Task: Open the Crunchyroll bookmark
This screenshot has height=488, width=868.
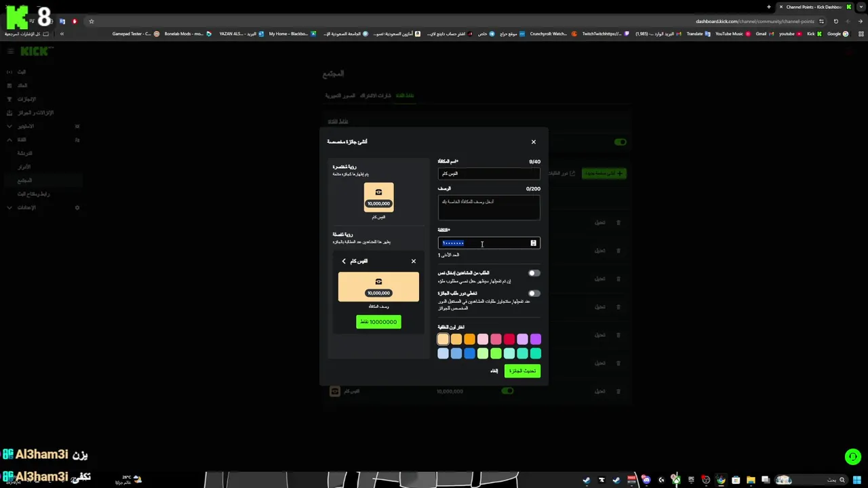Action: (552, 34)
